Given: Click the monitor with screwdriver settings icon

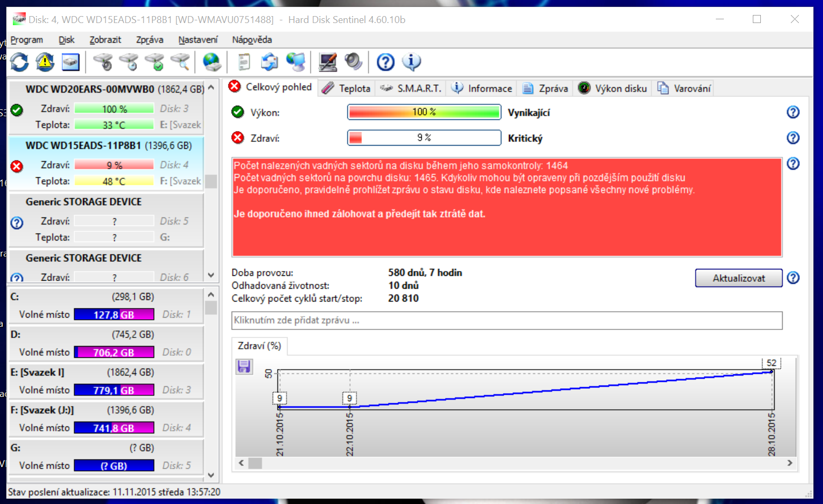Looking at the screenshot, I should (327, 62).
